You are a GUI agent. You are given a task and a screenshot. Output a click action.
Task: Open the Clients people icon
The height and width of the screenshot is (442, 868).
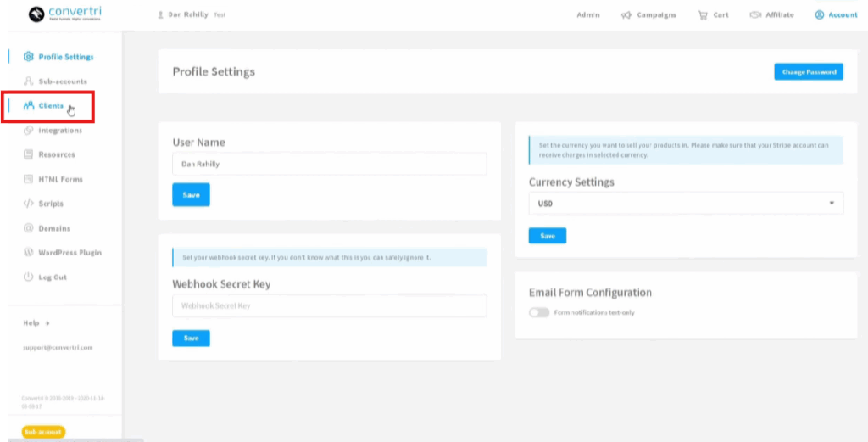pyautogui.click(x=29, y=106)
